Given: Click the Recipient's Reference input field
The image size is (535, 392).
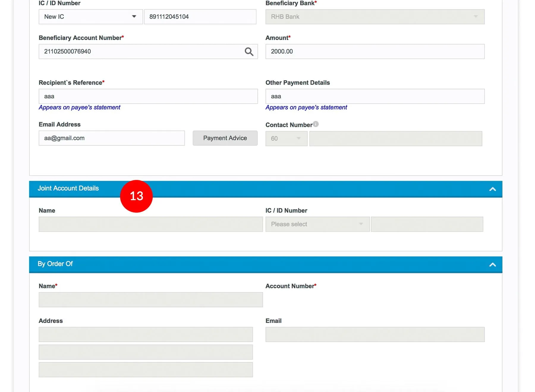Looking at the screenshot, I should pos(148,97).
